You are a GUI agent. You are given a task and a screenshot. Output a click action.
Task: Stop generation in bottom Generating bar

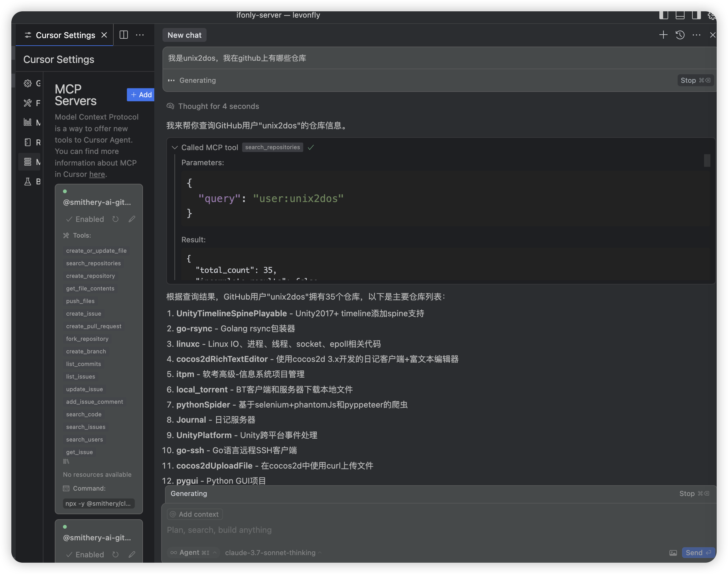coord(694,494)
